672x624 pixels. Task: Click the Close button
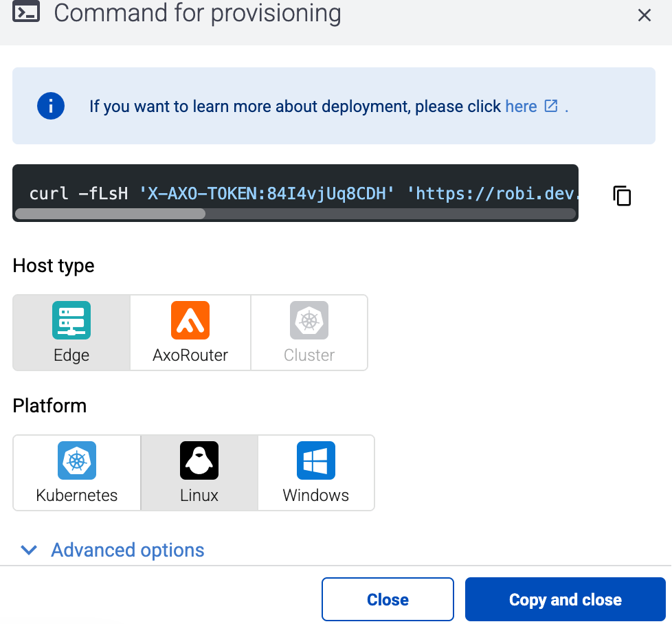388,599
